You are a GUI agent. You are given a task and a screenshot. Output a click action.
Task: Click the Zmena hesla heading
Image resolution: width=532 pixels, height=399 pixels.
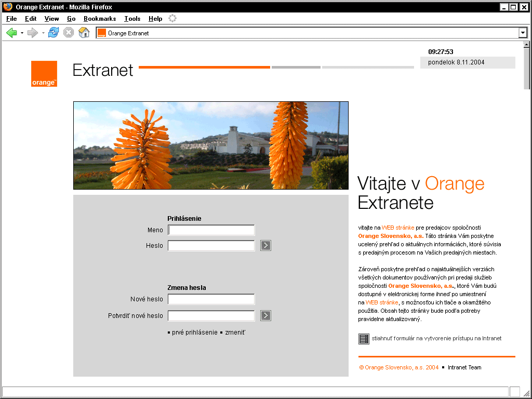tap(187, 288)
